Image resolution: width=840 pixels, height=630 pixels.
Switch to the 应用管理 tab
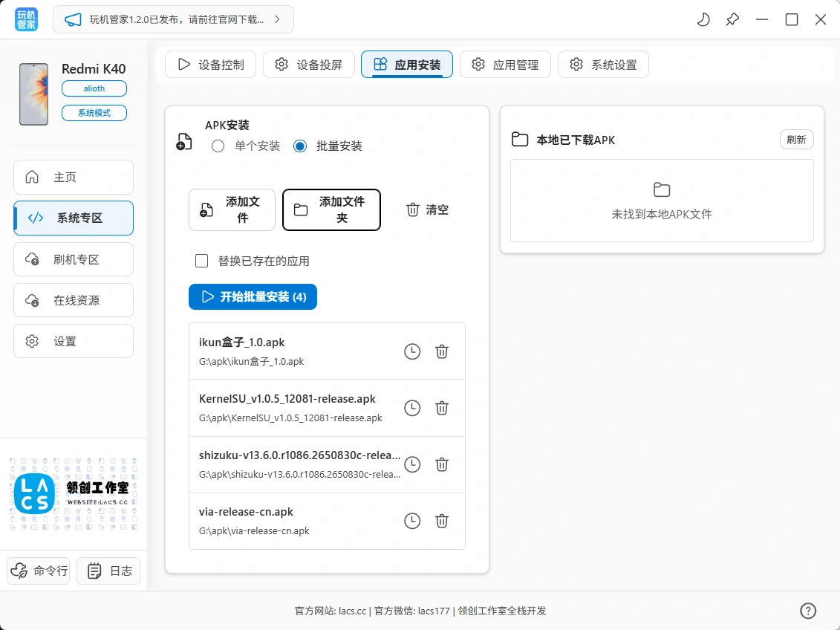(505, 65)
